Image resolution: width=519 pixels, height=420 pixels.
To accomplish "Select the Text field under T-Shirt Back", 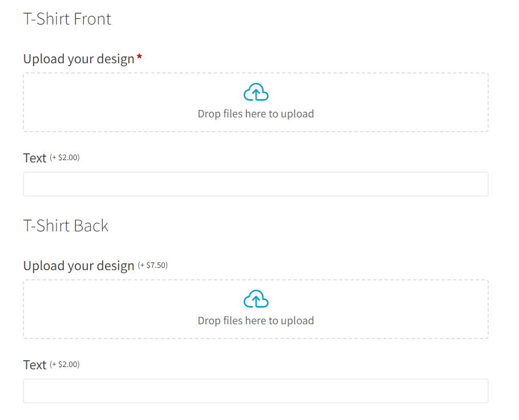I will point(256,390).
